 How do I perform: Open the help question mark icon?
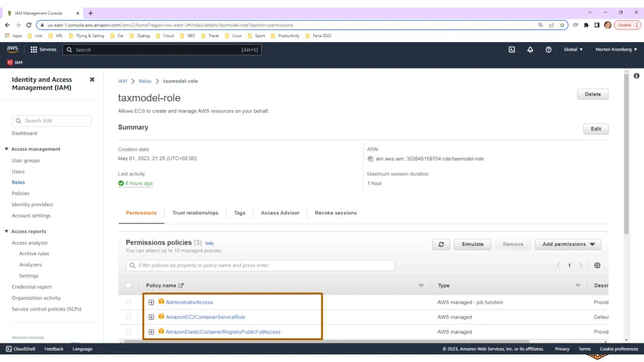(x=548, y=50)
